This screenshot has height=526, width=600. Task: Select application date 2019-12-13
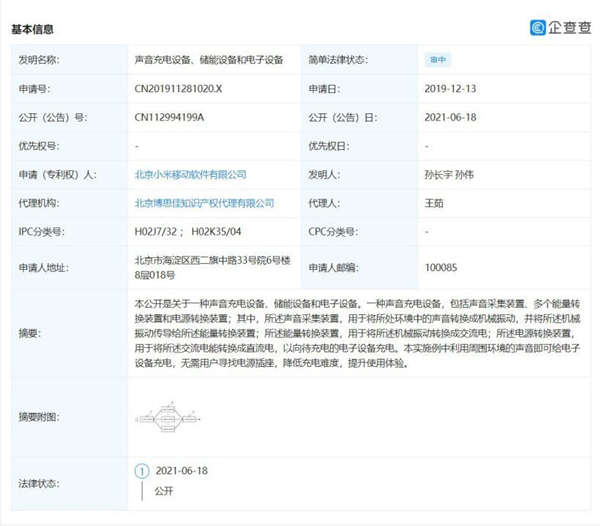point(450,89)
